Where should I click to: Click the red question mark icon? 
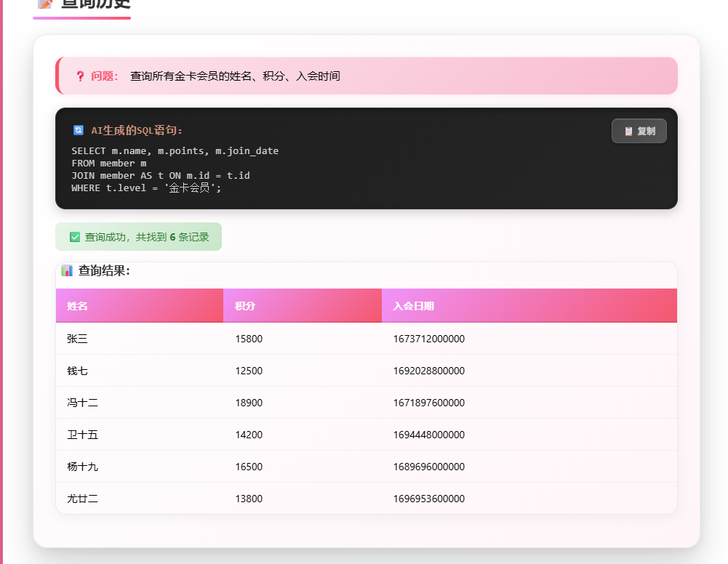(x=80, y=76)
